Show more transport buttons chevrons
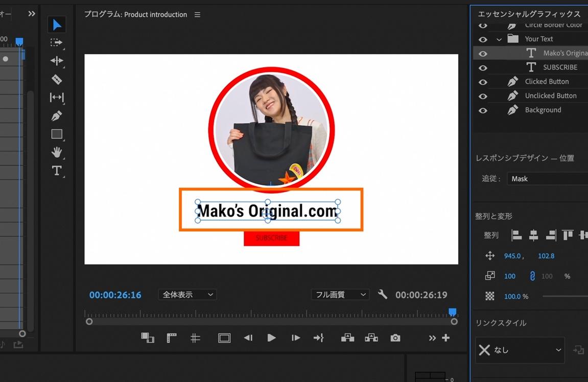 click(432, 338)
